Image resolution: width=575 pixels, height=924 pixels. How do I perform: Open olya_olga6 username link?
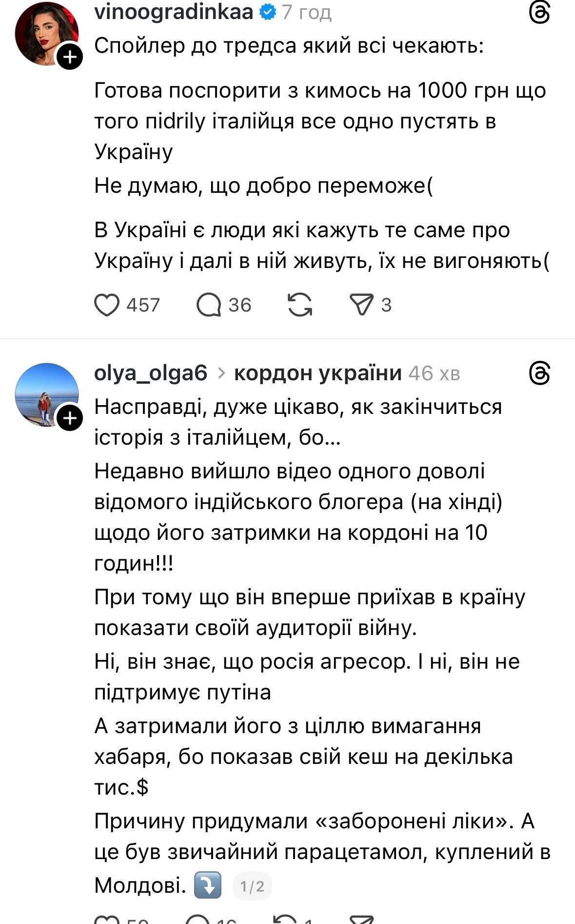point(151,373)
